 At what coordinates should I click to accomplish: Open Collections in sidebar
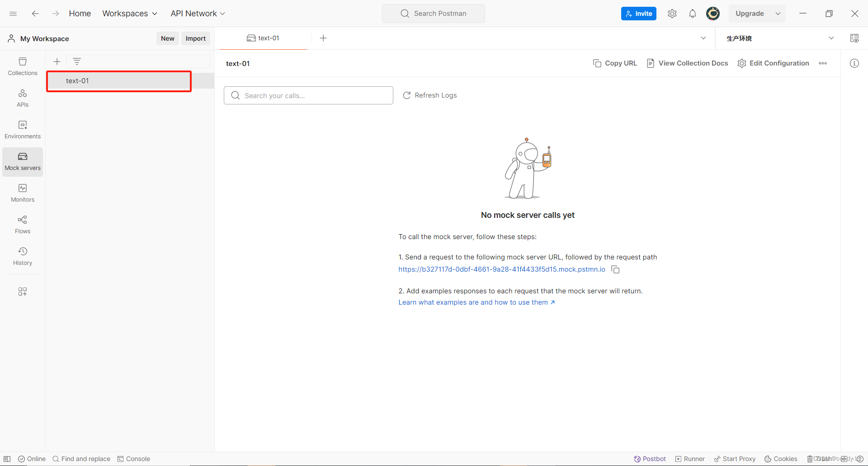[23, 66]
